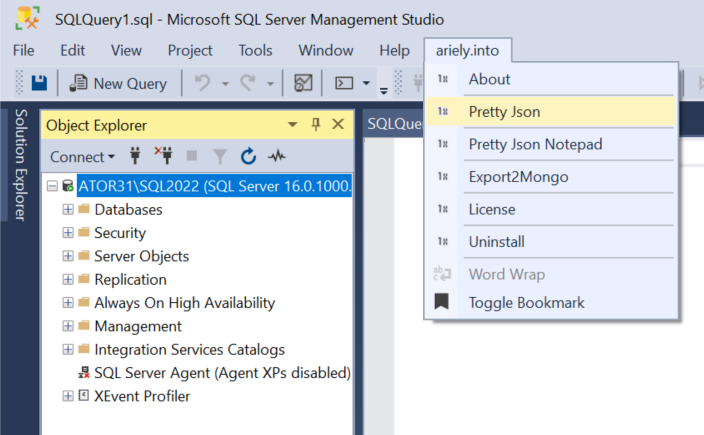Click Toggle Bookmark menu entry

pos(551,302)
